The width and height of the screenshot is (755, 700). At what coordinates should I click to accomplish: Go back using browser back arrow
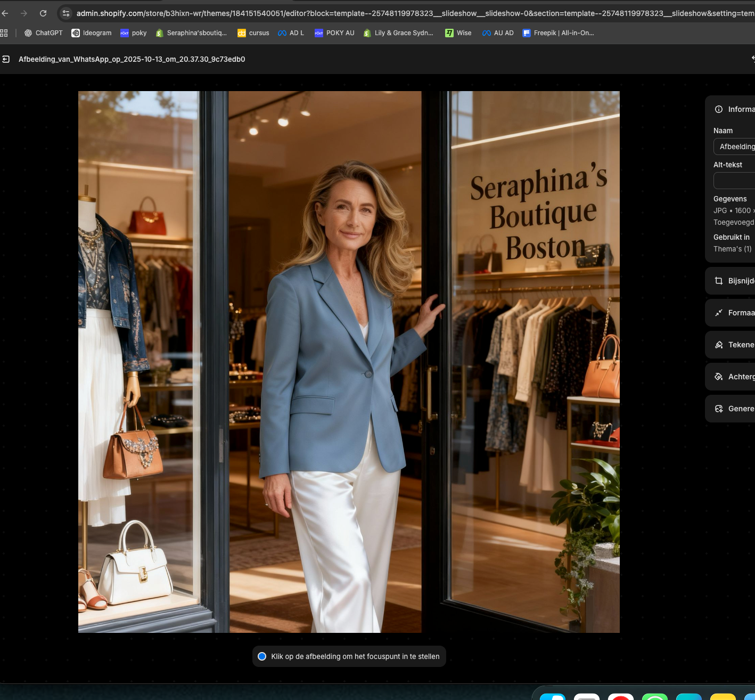[x=5, y=13]
